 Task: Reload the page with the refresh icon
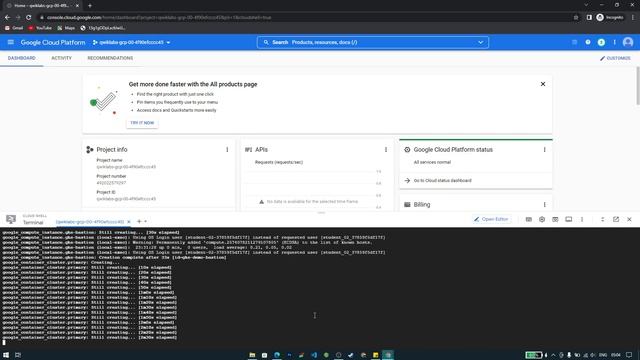29,18
